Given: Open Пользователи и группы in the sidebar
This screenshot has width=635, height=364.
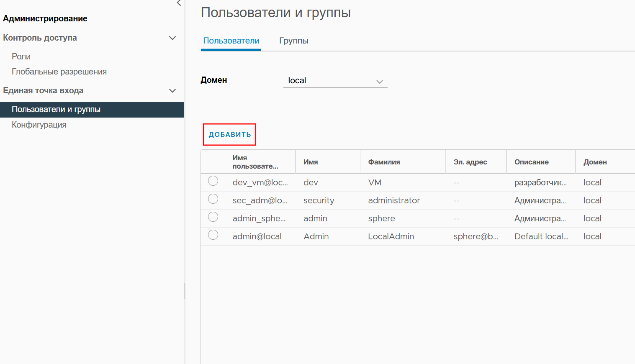Looking at the screenshot, I should (x=92, y=110).
